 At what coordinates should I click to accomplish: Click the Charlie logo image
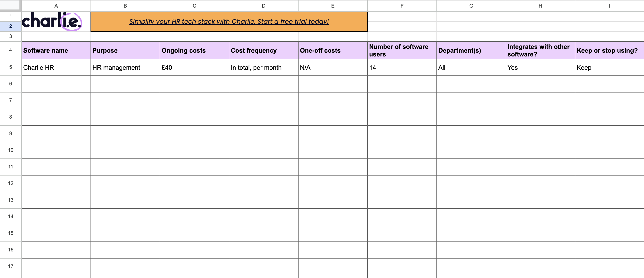(52, 22)
